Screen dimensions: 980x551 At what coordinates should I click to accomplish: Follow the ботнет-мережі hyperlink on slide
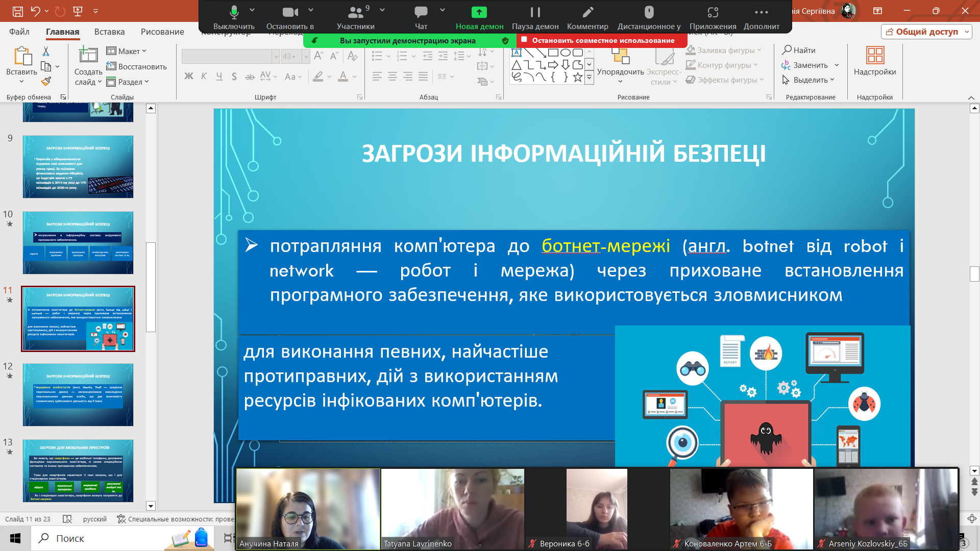[606, 246]
